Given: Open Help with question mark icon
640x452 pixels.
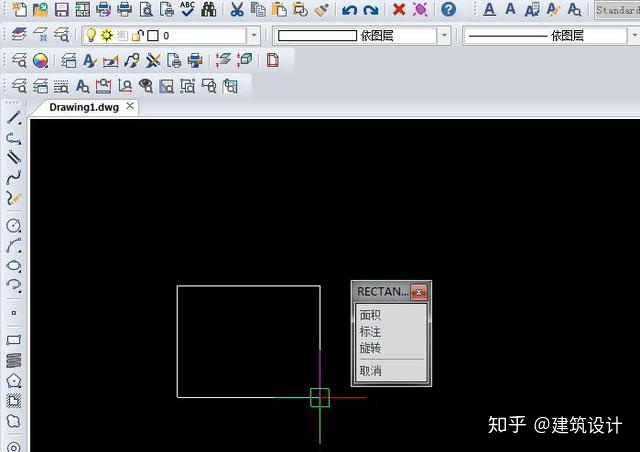Looking at the screenshot, I should click(x=448, y=9).
